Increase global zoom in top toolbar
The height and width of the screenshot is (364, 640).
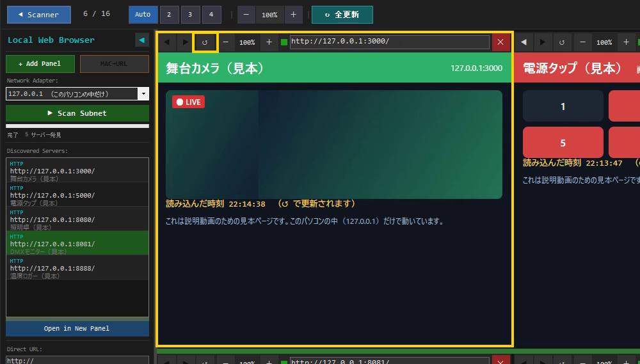[294, 14]
